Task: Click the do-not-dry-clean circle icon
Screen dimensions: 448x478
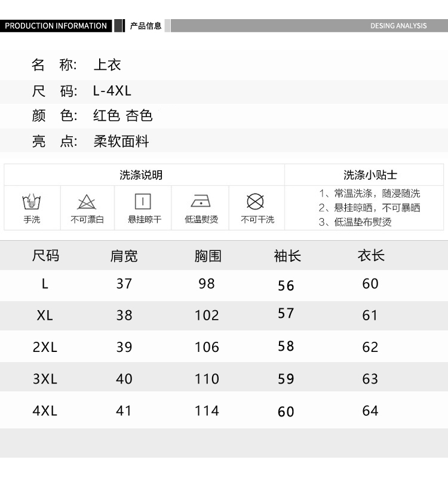Action: [255, 201]
